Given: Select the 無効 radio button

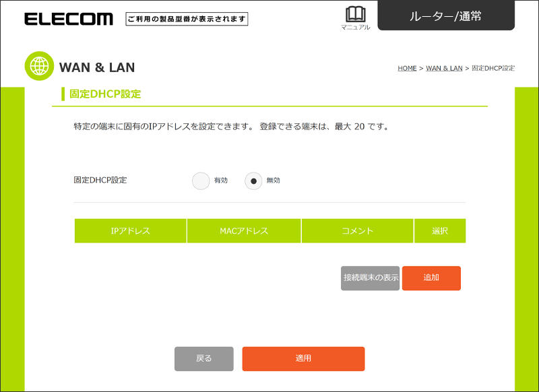Looking at the screenshot, I should point(253,181).
